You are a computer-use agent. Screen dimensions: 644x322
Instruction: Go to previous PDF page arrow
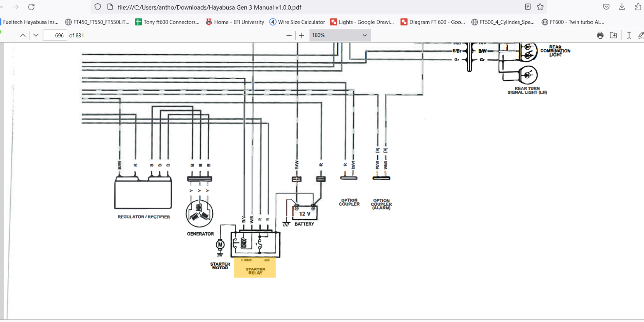pos(23,35)
